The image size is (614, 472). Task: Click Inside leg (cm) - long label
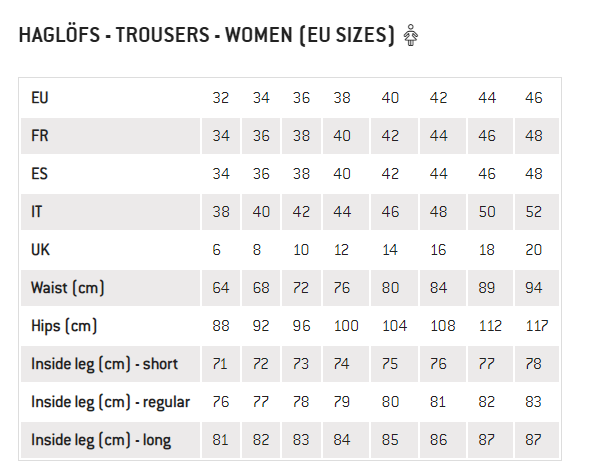(101, 440)
